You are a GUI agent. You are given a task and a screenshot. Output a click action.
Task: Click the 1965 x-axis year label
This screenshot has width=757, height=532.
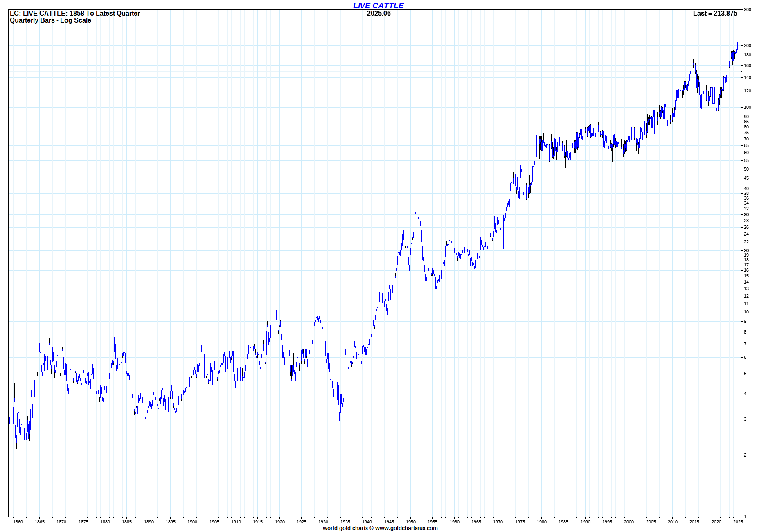(x=476, y=521)
